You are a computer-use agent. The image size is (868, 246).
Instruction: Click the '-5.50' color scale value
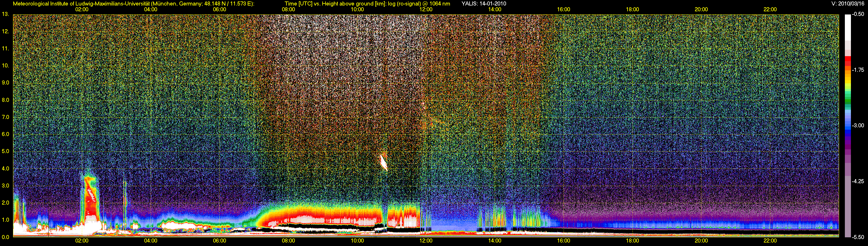click(858, 237)
